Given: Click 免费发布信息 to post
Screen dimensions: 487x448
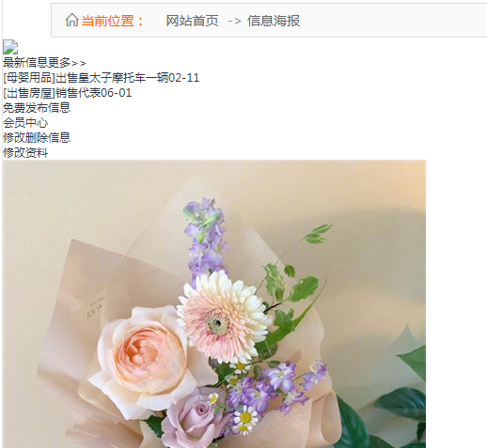Looking at the screenshot, I should (37, 108).
